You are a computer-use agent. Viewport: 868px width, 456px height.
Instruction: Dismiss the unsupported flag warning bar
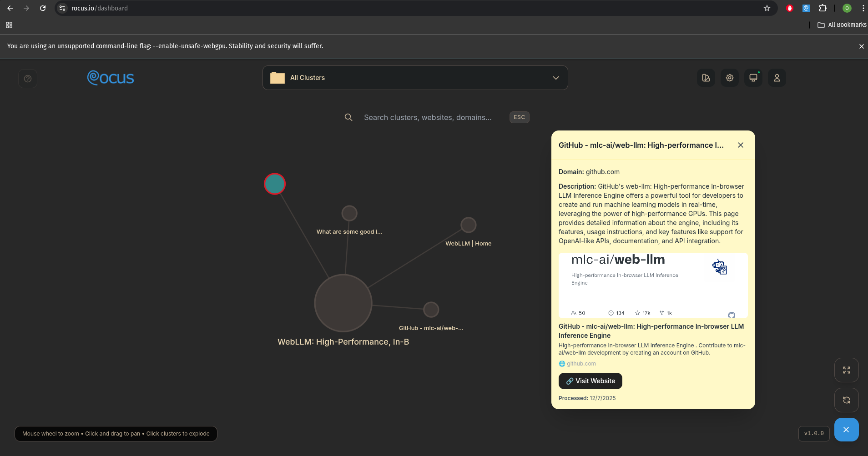(x=861, y=46)
